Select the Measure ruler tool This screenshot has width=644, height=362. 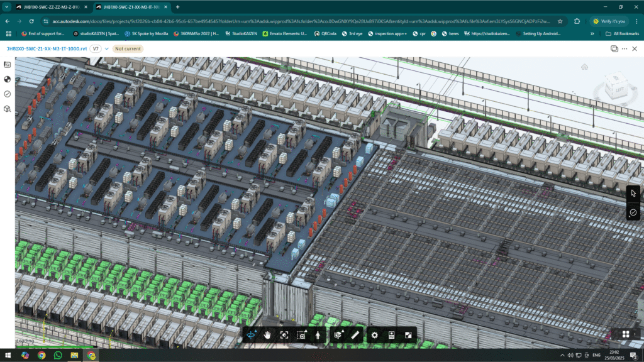(x=355, y=335)
